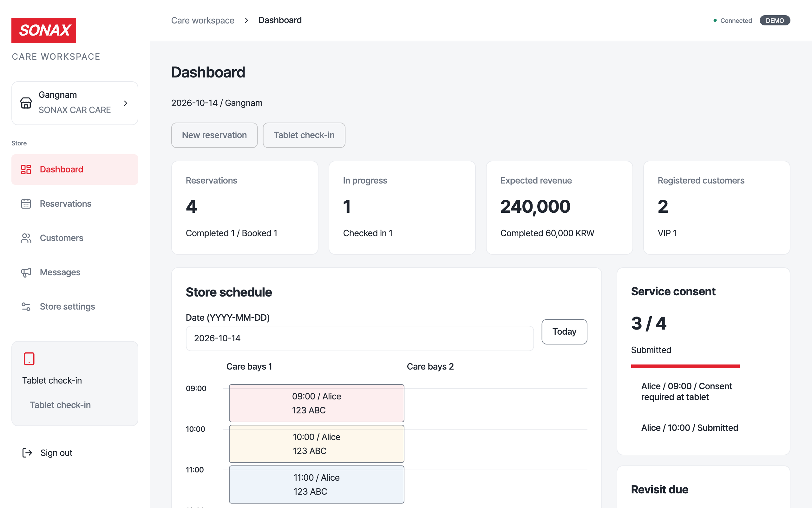The height and width of the screenshot is (508, 812).
Task: Click the 'Revisit due' heading
Action: click(x=659, y=490)
